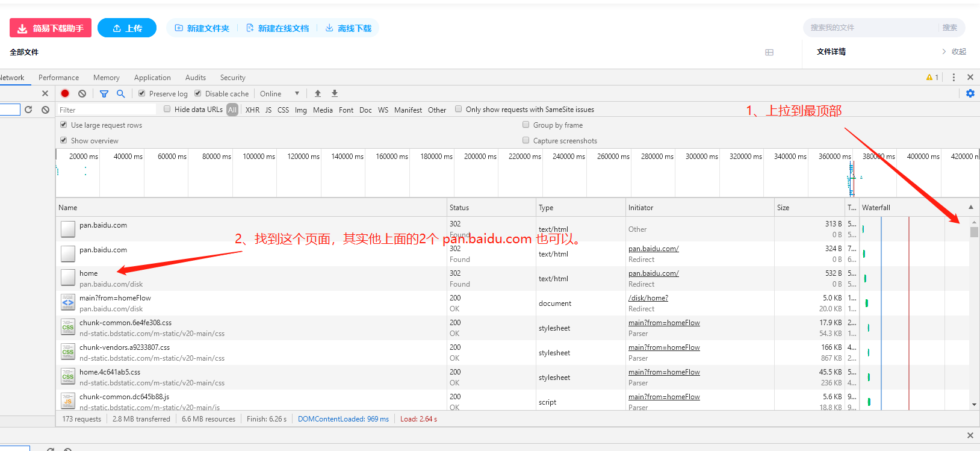The width and height of the screenshot is (980, 451).
Task: Select the All filter button
Action: [232, 110]
